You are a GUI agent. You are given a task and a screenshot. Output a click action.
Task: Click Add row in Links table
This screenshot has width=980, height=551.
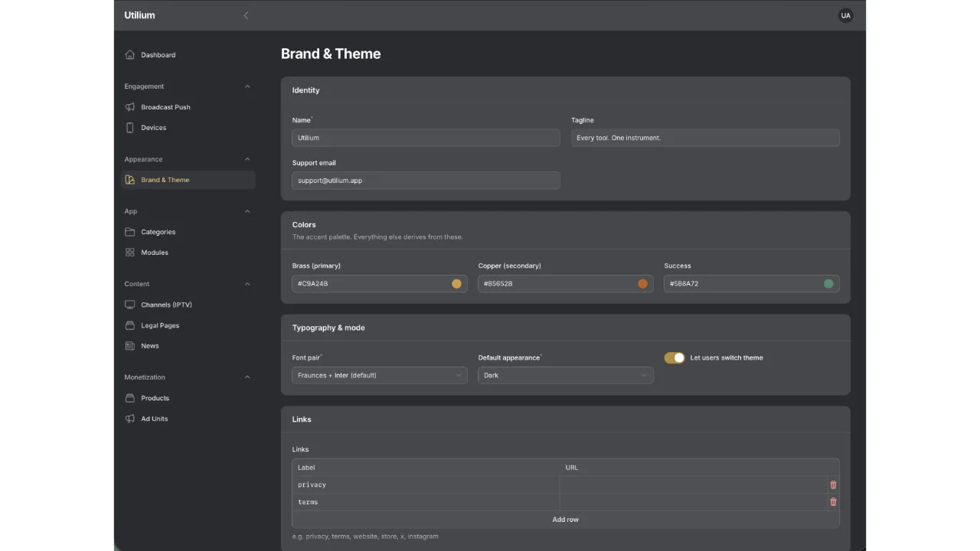pyautogui.click(x=566, y=520)
